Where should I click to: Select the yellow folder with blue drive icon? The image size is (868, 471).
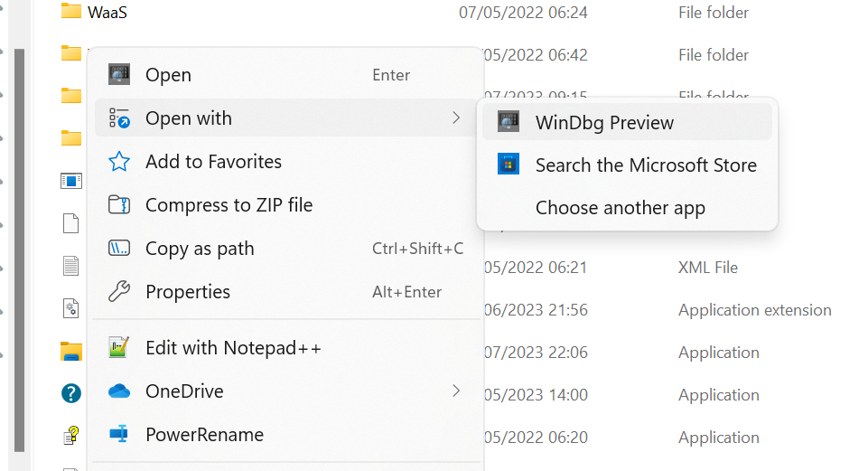[x=70, y=352]
